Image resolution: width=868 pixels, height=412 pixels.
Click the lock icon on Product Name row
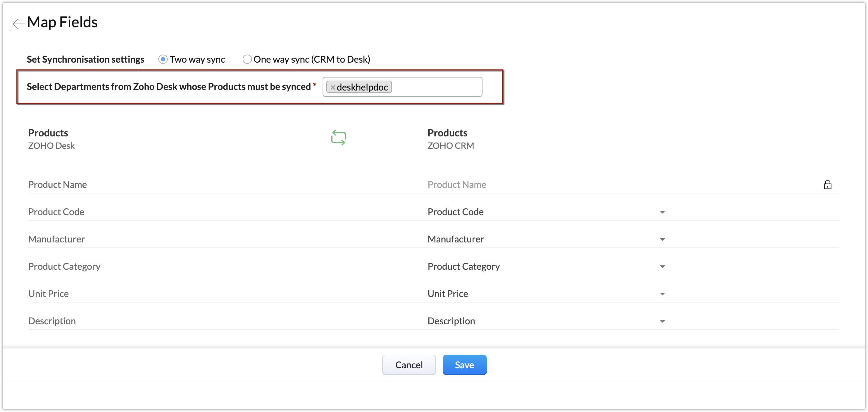827,185
